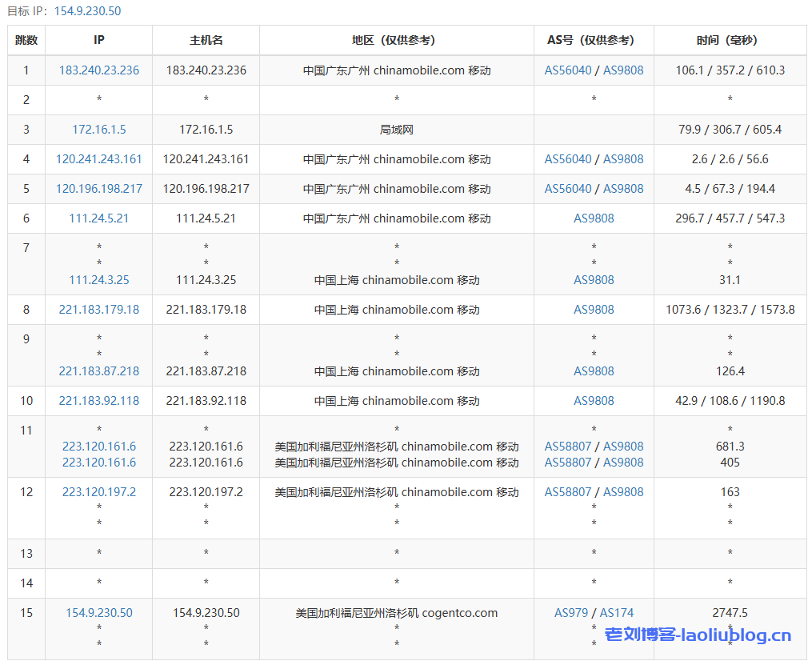812x665 pixels.
Task: Click the 120.241.243.161 link on hop 4
Action: click(x=98, y=158)
